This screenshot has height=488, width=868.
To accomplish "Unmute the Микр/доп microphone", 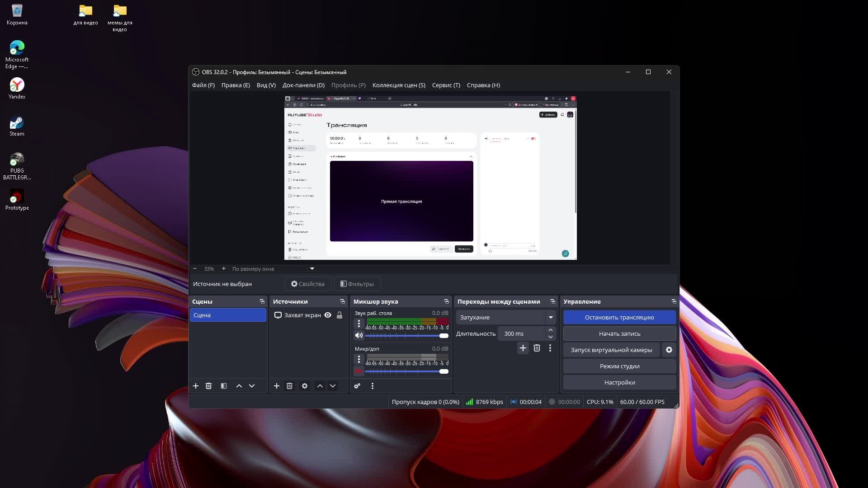I will point(359,371).
